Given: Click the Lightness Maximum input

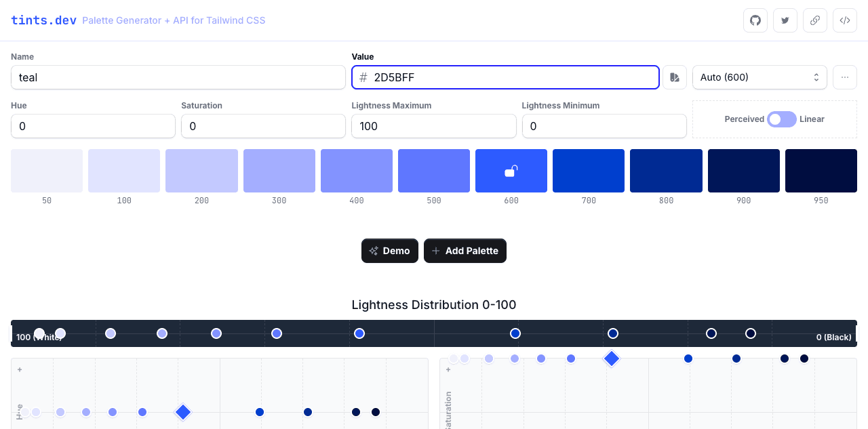Looking at the screenshot, I should pos(433,126).
